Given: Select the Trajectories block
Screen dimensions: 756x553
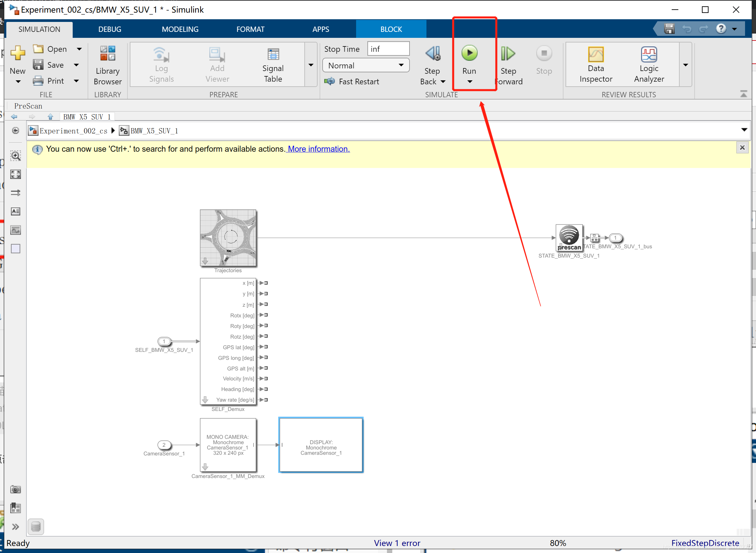Looking at the screenshot, I should [x=228, y=238].
